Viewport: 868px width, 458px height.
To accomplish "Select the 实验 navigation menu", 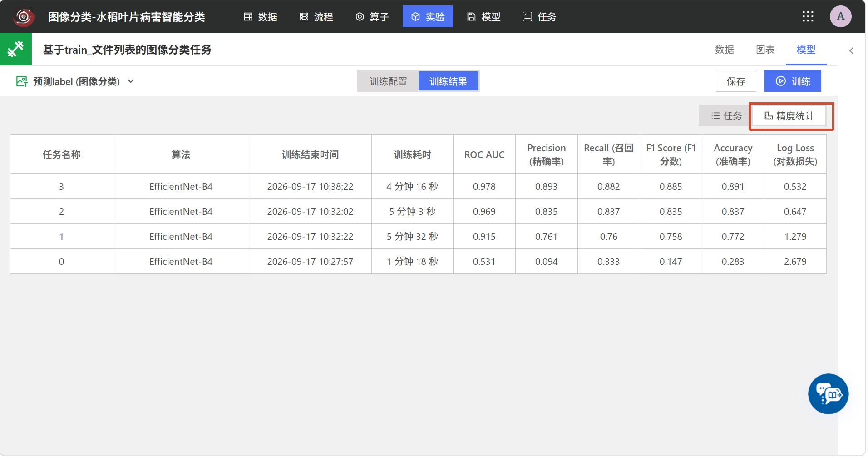I will point(428,17).
